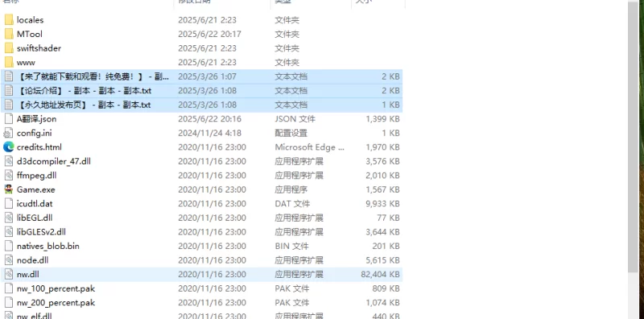Click the size 1,399 KB of A翻译.json

pos(382,118)
